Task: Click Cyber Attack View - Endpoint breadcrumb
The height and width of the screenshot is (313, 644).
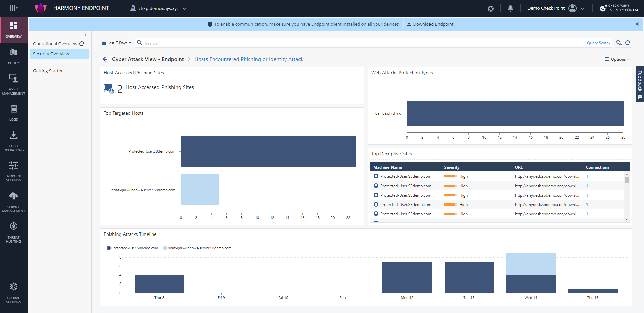Action: pyautogui.click(x=148, y=59)
